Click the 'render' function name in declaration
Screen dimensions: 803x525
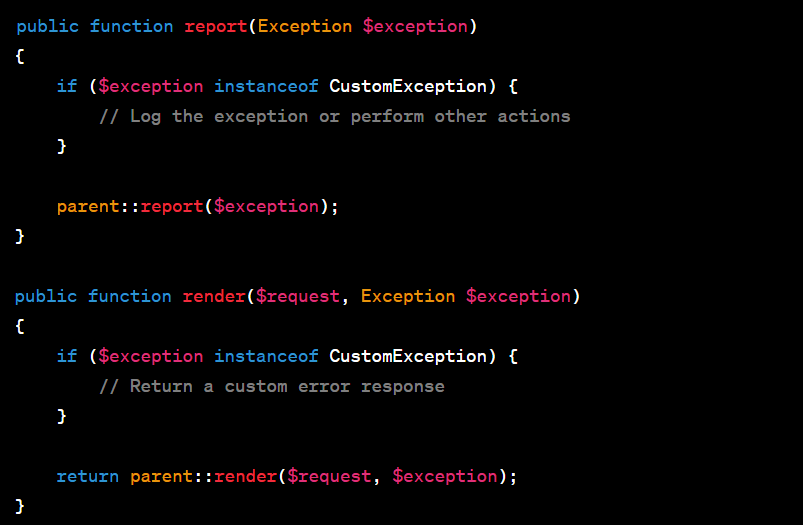tap(214, 297)
